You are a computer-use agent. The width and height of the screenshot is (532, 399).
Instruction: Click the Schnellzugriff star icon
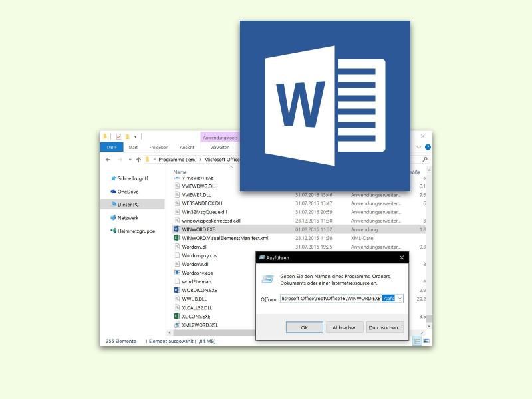[x=114, y=178]
